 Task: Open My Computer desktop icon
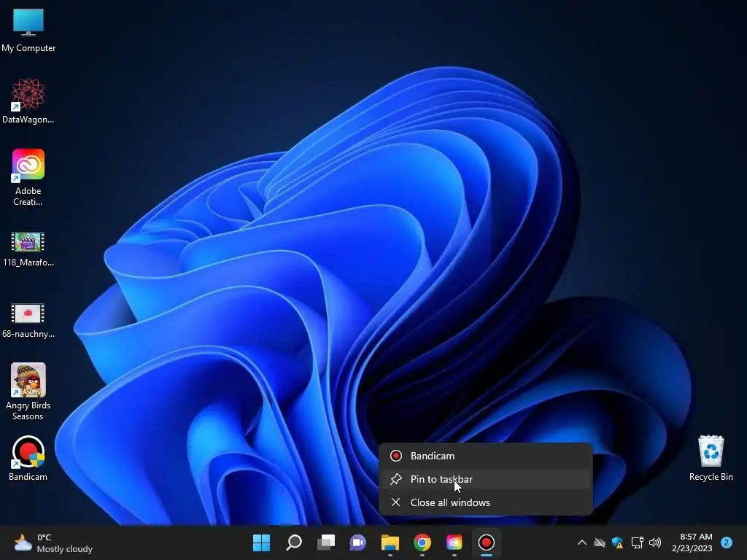[x=28, y=29]
